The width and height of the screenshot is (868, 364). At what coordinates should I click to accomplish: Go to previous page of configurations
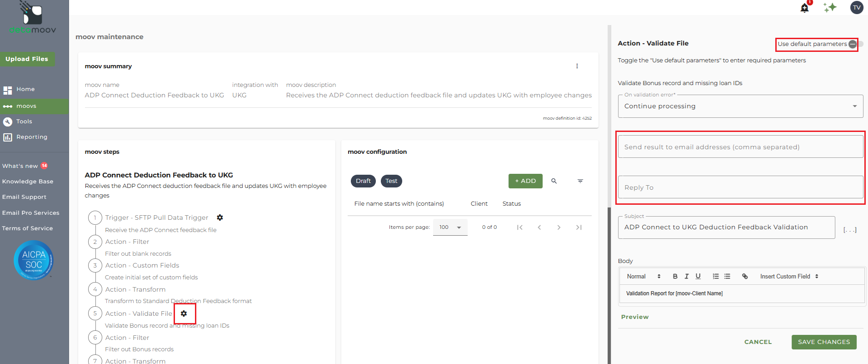point(539,227)
